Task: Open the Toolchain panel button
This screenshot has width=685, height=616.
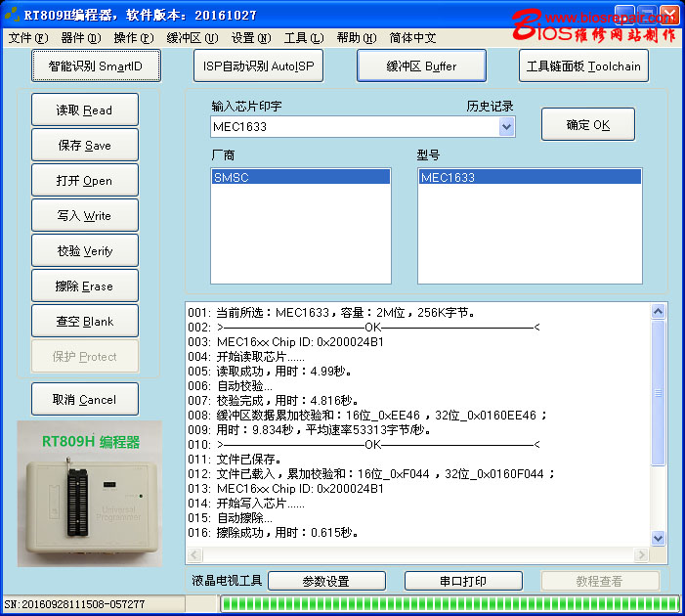Action: 583,66
